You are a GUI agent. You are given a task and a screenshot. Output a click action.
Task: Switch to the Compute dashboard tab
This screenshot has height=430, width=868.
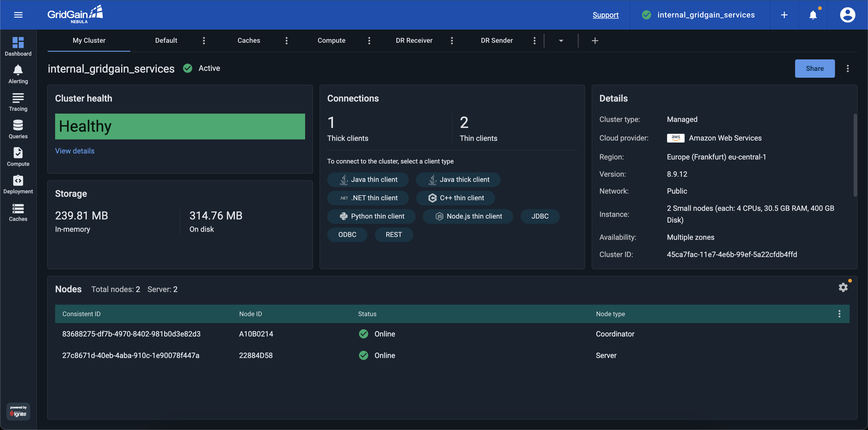tap(332, 40)
